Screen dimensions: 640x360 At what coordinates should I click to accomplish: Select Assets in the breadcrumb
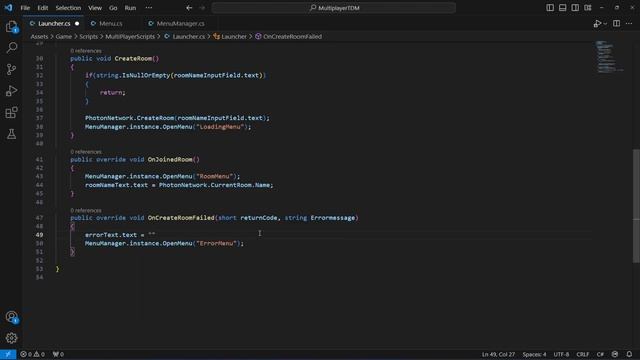pyautogui.click(x=39, y=37)
